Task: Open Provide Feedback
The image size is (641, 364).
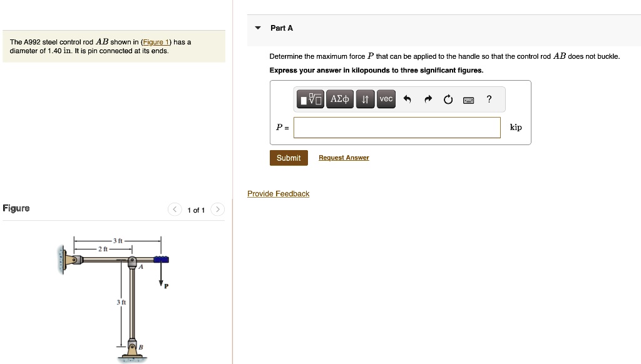Action: coord(278,193)
